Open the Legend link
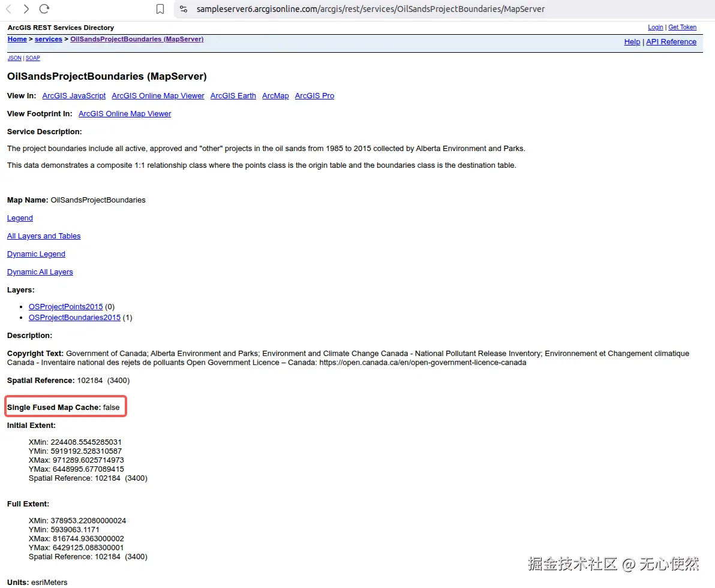The image size is (715, 588). pyautogui.click(x=20, y=218)
